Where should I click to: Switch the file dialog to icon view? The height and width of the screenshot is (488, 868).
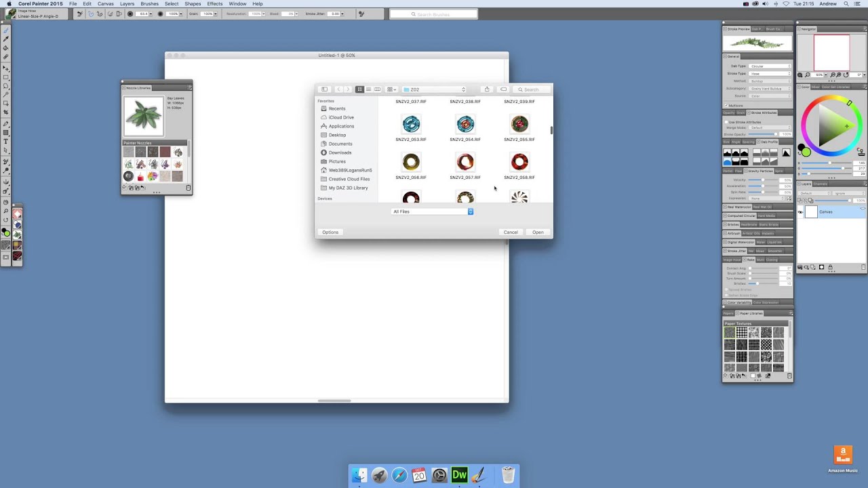pyautogui.click(x=359, y=89)
